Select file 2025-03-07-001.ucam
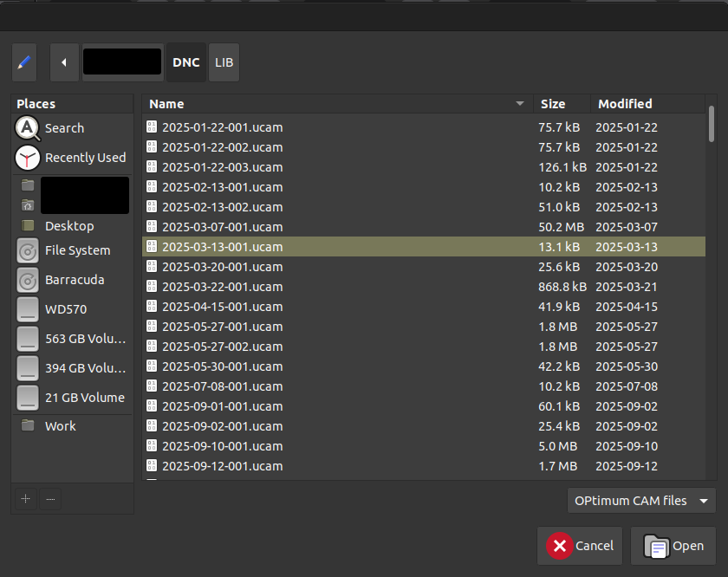728x577 pixels. coord(222,227)
